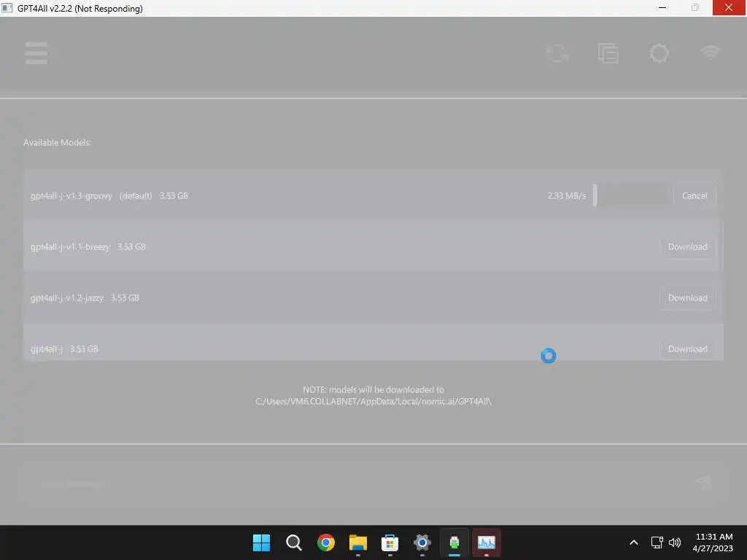
Task: Open the Windows Start menu
Action: (x=261, y=542)
